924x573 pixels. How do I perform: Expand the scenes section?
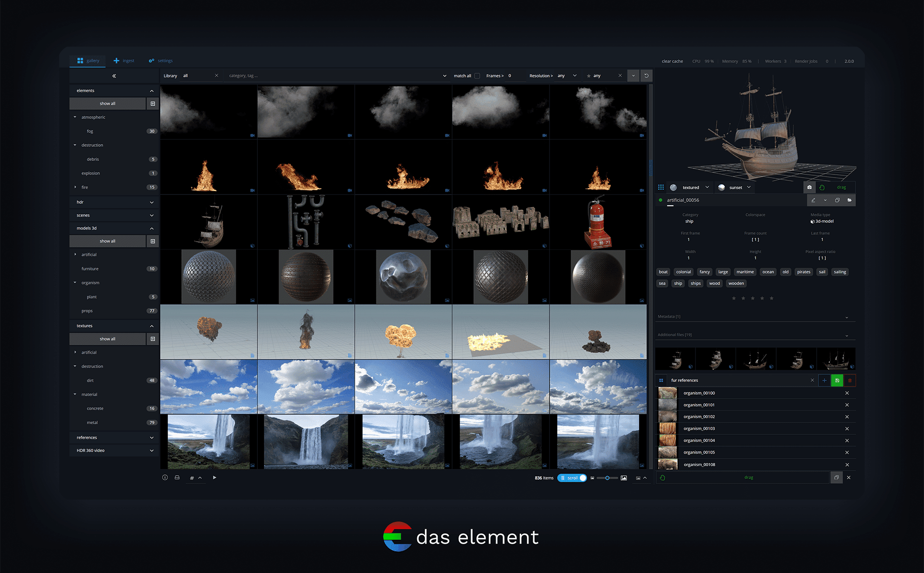click(114, 215)
